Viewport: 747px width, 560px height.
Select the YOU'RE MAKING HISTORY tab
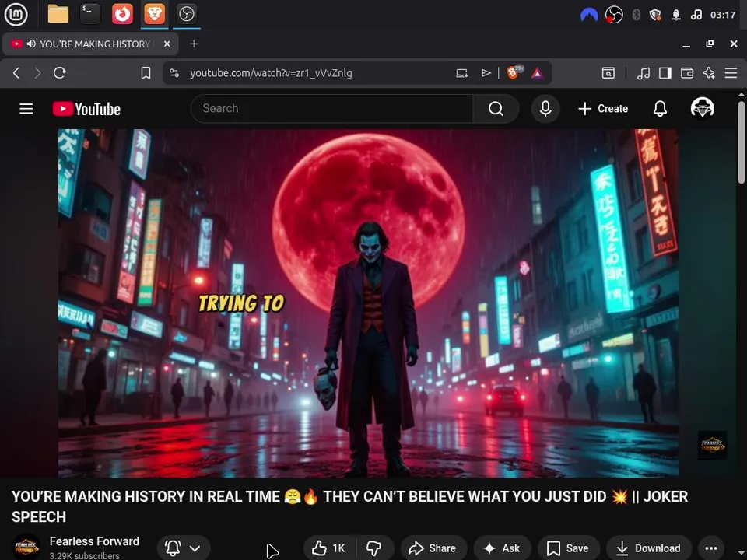tap(90, 44)
